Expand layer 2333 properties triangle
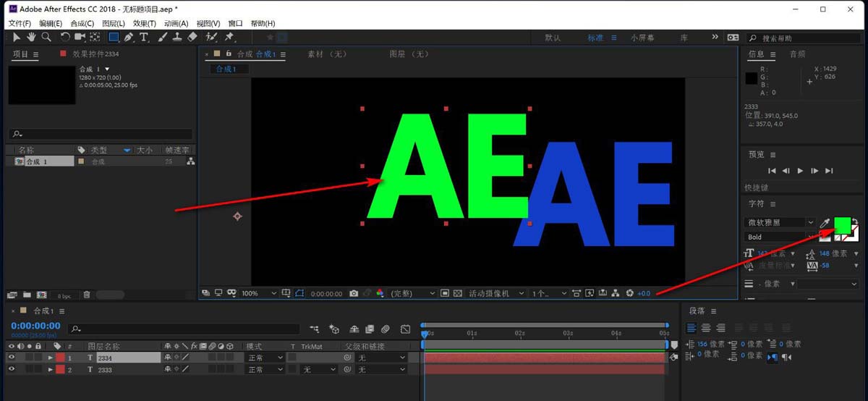Image resolution: width=868 pixels, height=401 pixels. tap(51, 369)
